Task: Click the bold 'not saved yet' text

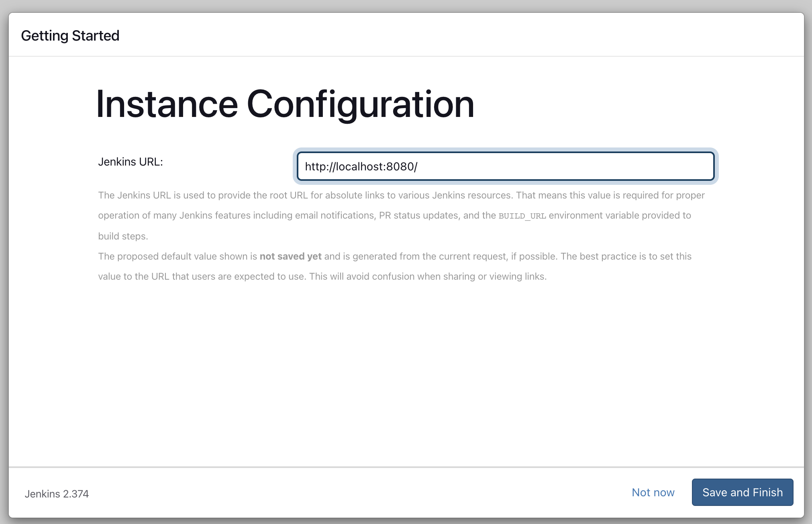Action: click(290, 256)
